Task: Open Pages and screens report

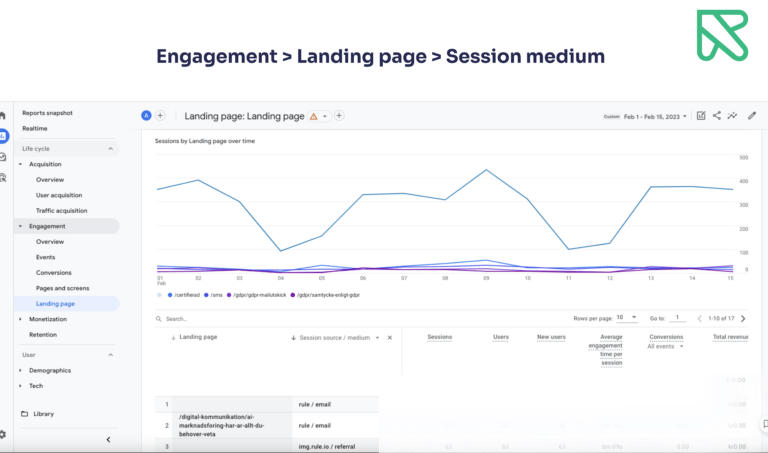Action: (63, 288)
